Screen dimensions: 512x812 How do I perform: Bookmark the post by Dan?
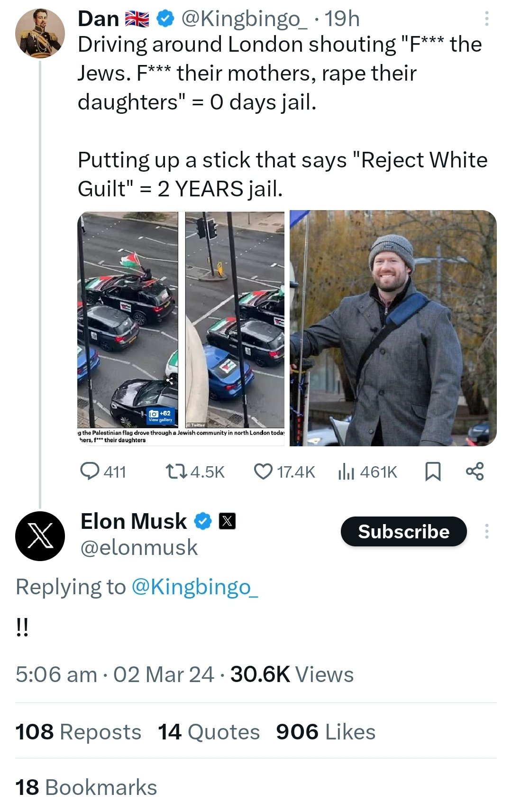(432, 471)
